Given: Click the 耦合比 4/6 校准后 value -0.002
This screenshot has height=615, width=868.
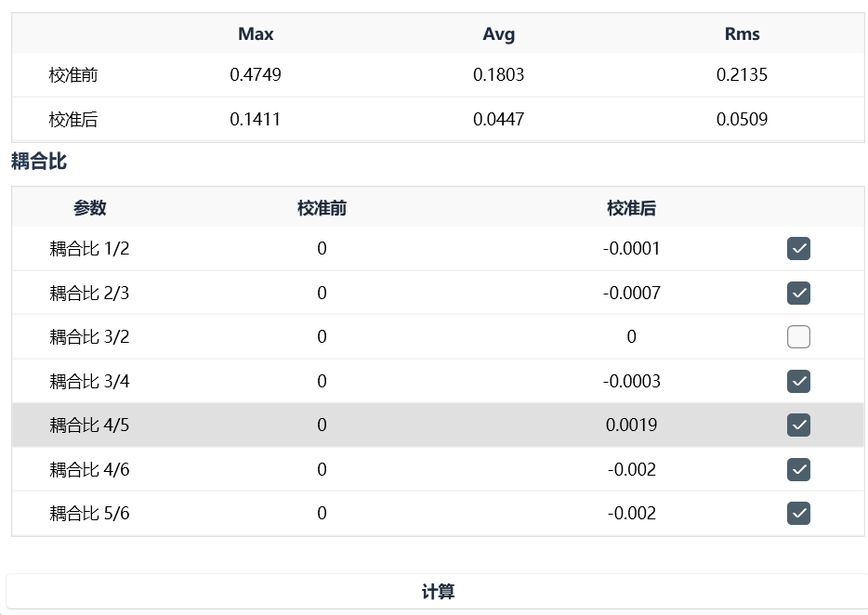Looking at the screenshot, I should tap(631, 469).
